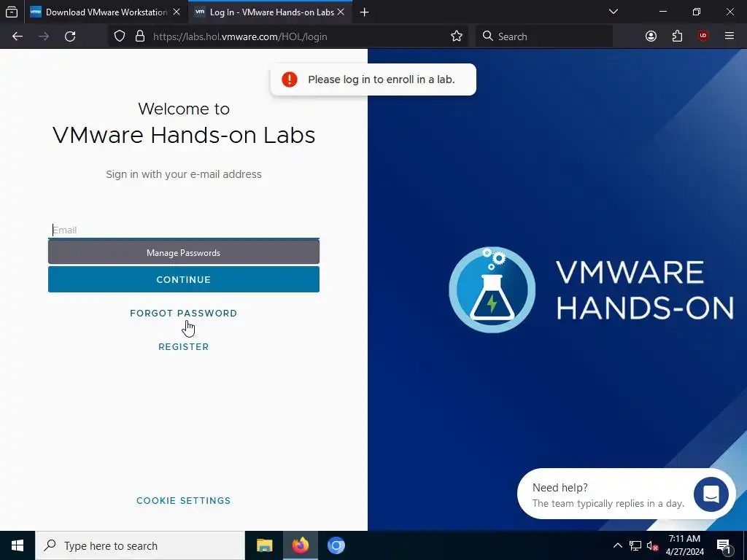The image size is (747, 560).
Task: Expand the list all tabs chevron
Action: (614, 12)
